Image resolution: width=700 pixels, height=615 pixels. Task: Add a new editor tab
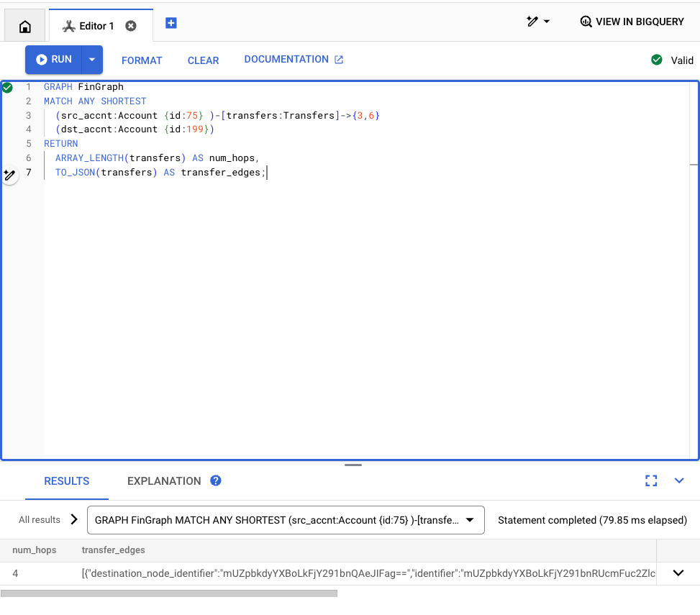171,23
